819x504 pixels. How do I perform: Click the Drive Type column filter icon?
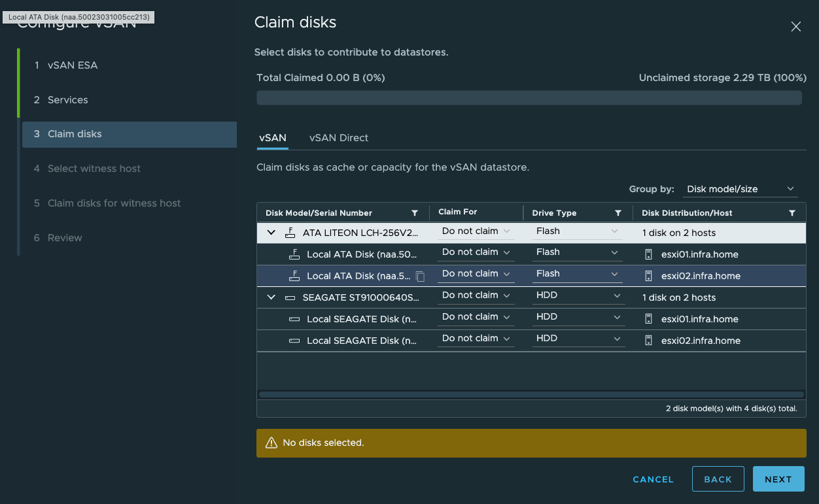tap(618, 212)
